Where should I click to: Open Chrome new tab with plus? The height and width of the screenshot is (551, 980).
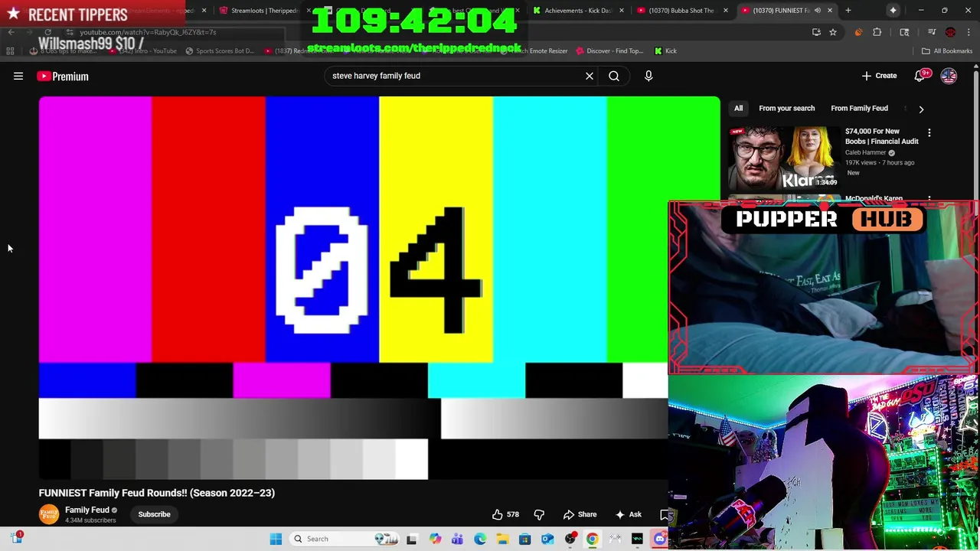(848, 10)
